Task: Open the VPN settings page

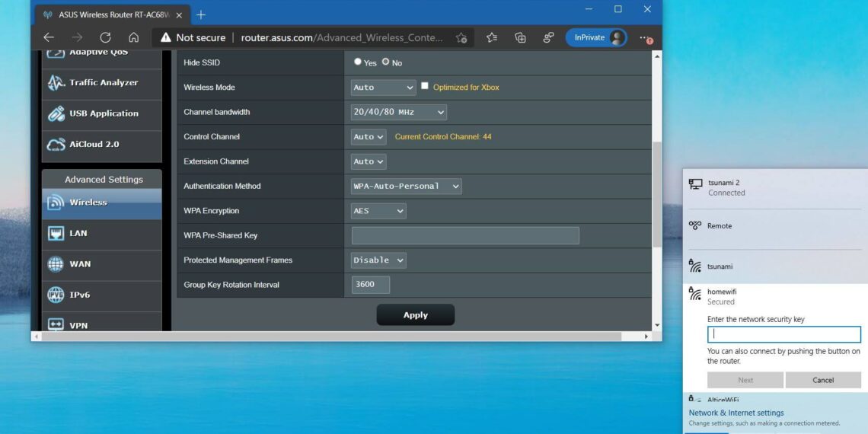Action: tap(102, 324)
